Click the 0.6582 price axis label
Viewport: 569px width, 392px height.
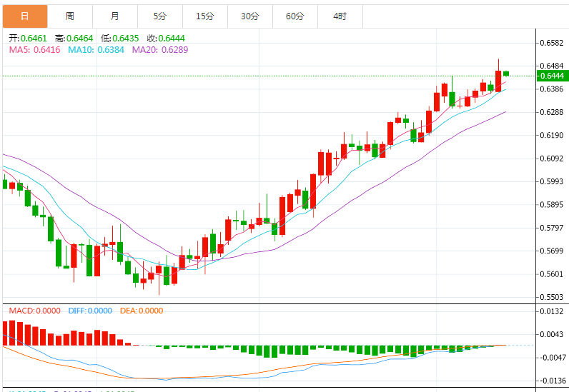click(552, 43)
